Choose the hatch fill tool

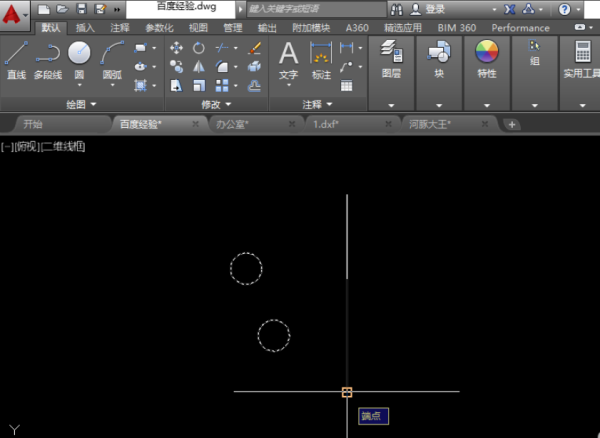[140, 85]
